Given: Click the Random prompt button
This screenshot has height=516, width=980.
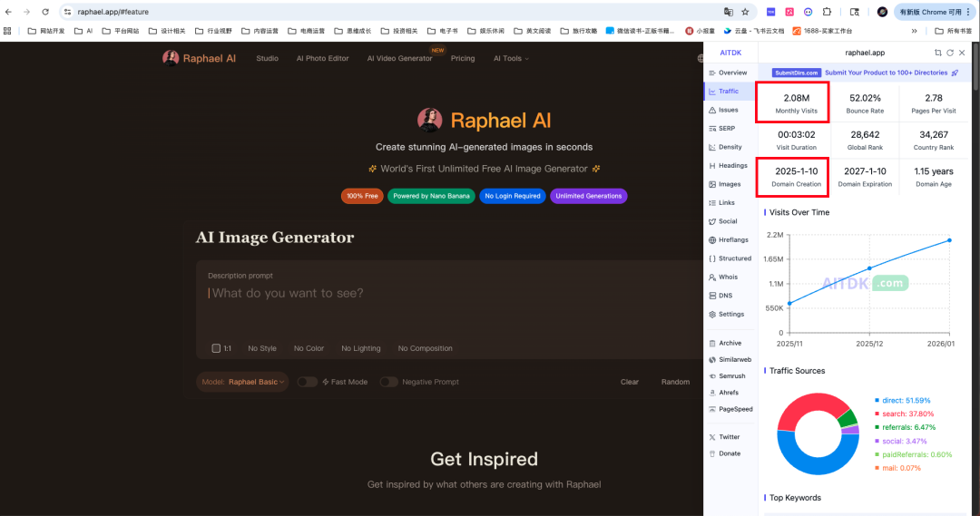Looking at the screenshot, I should click(675, 382).
